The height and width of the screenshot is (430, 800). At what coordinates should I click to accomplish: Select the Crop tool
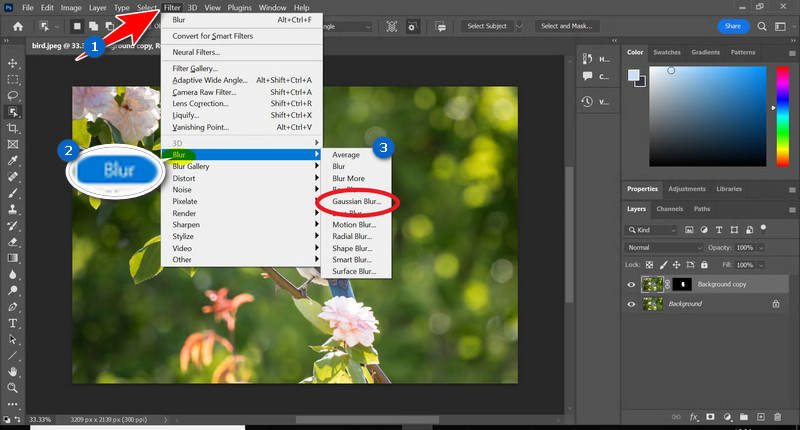[13, 128]
